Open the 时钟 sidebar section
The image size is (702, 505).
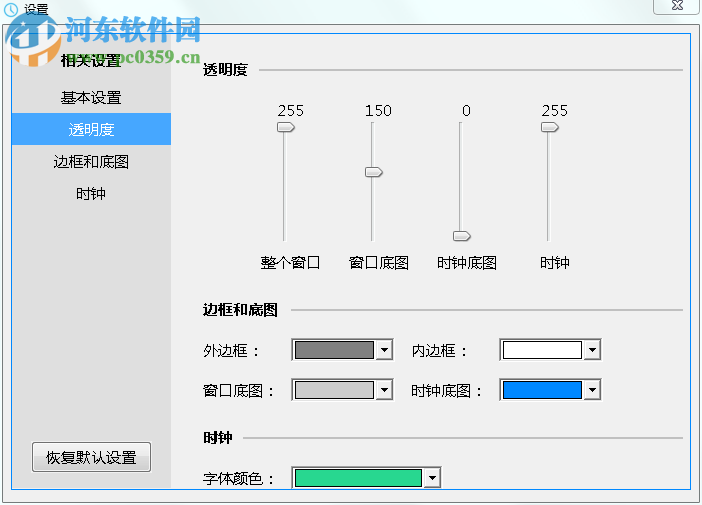point(91,194)
